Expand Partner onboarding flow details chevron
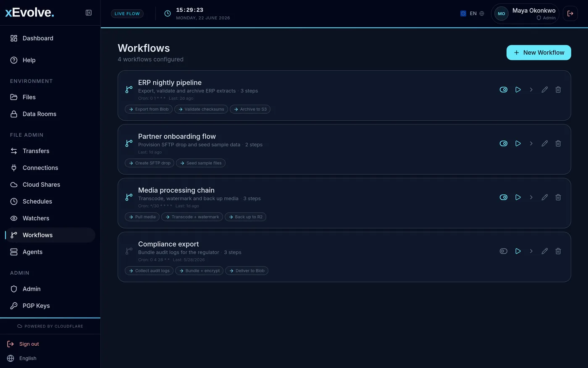Image resolution: width=588 pixels, height=368 pixels. pos(531,143)
